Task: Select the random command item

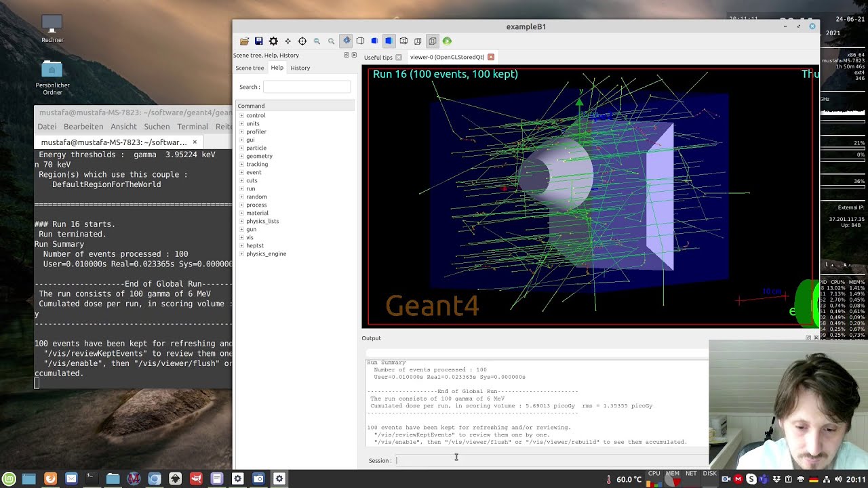Action: [256, 197]
